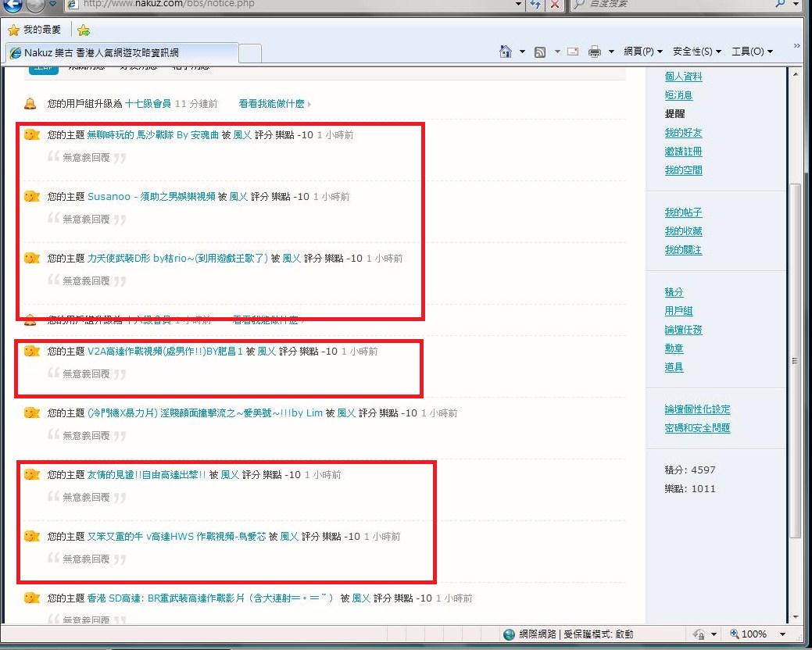812x650 pixels.
Task: Click the rating icon beside 香港 SD高達 notice
Action: (31, 598)
